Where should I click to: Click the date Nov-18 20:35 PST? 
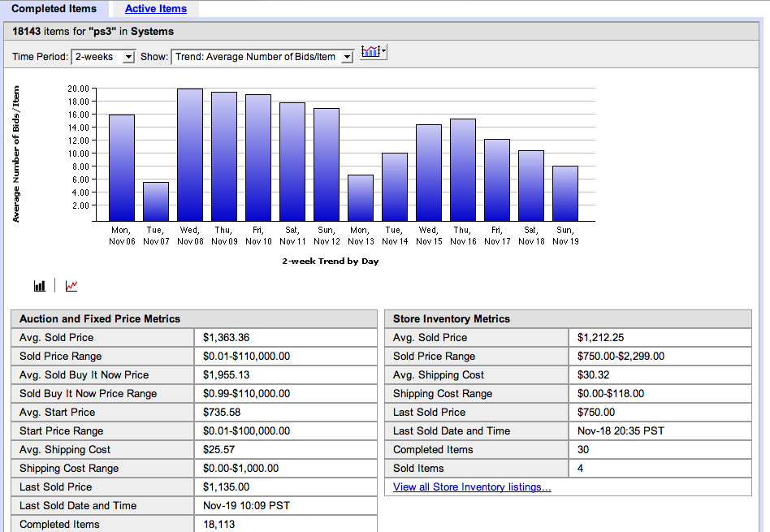tap(621, 430)
